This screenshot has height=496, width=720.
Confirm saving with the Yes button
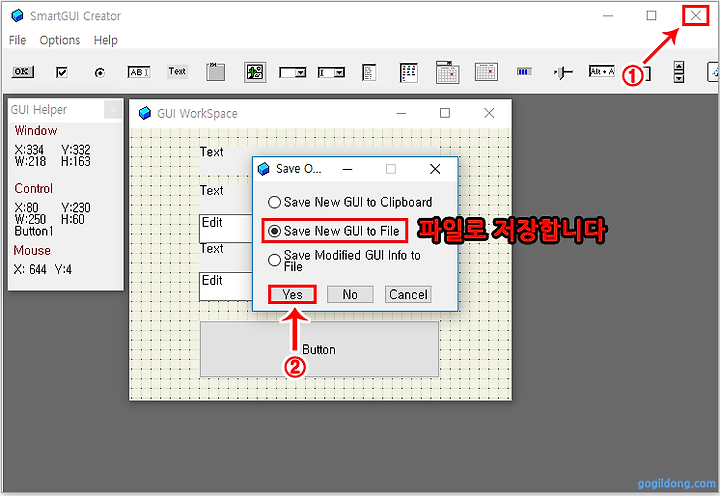pos(292,294)
